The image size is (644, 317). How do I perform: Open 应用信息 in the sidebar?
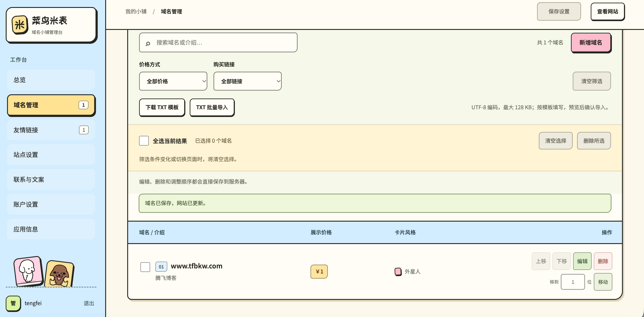(51, 229)
